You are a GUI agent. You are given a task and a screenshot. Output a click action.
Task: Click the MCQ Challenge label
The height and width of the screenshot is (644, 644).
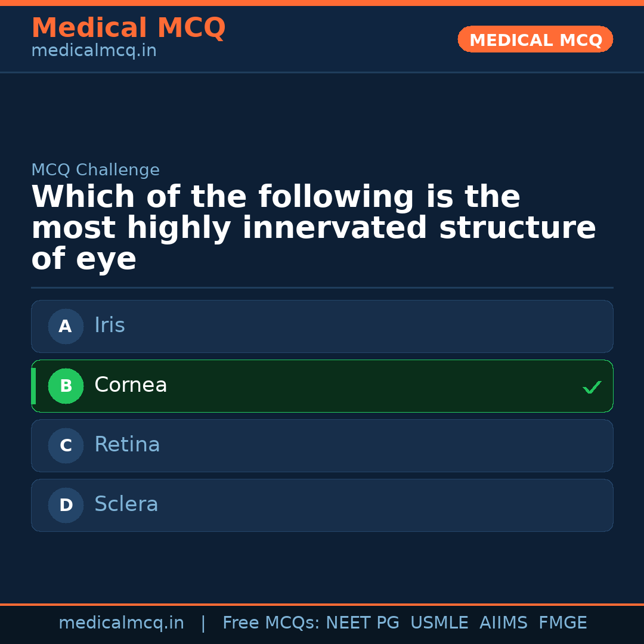tap(95, 169)
